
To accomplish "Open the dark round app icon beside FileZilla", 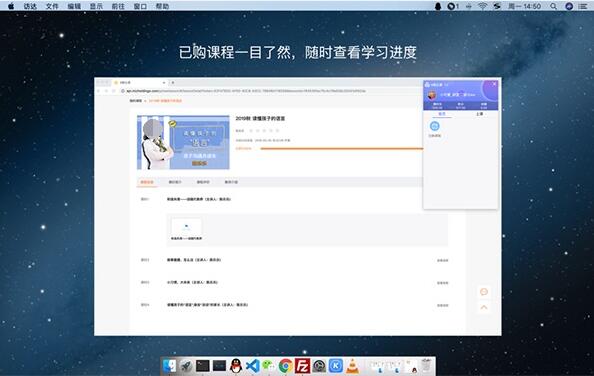I will pyautogui.click(x=319, y=366).
